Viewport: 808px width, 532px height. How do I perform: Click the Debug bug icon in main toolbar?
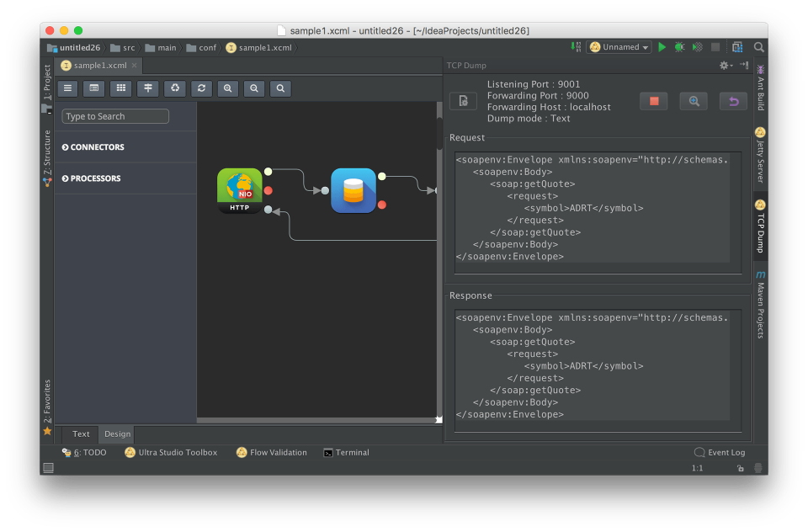click(x=679, y=47)
